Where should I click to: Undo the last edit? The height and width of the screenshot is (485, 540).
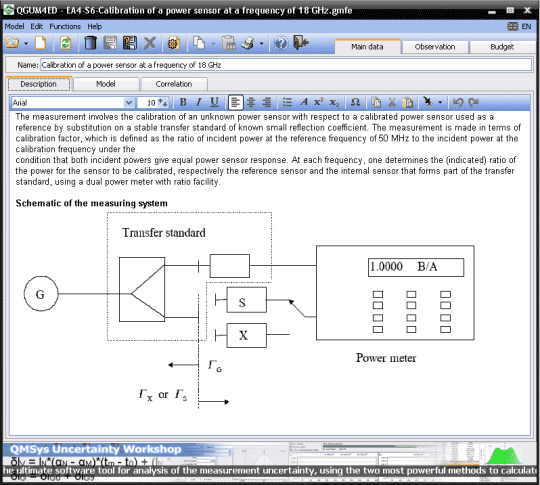click(458, 102)
